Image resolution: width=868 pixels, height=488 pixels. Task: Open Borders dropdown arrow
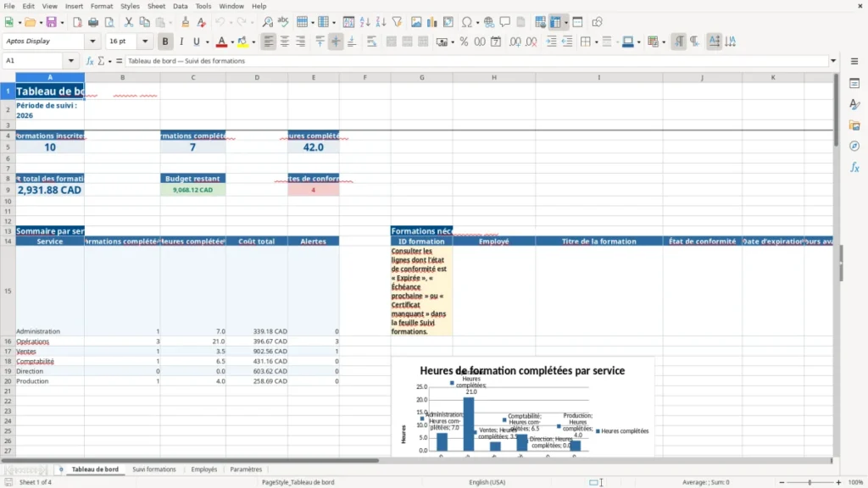pyautogui.click(x=596, y=42)
